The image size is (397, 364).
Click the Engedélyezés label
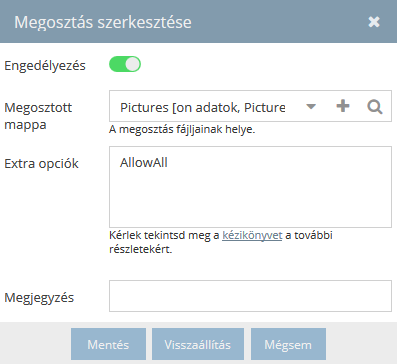(x=45, y=66)
